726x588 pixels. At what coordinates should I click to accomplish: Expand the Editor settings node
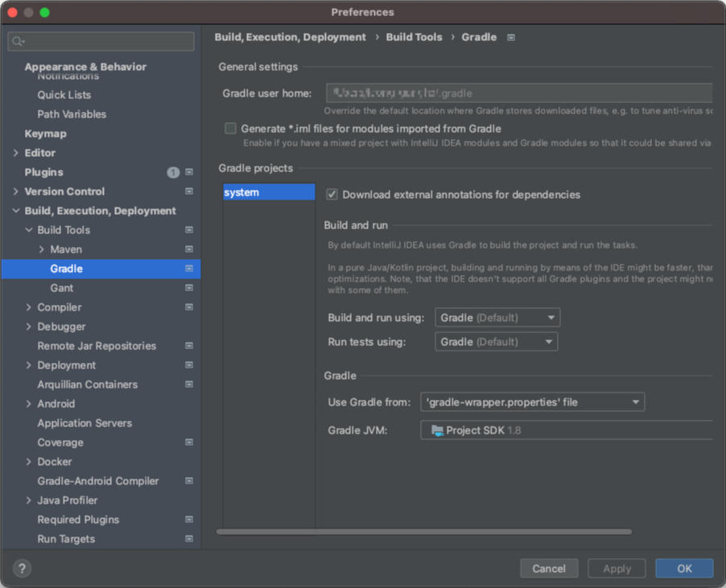click(16, 153)
